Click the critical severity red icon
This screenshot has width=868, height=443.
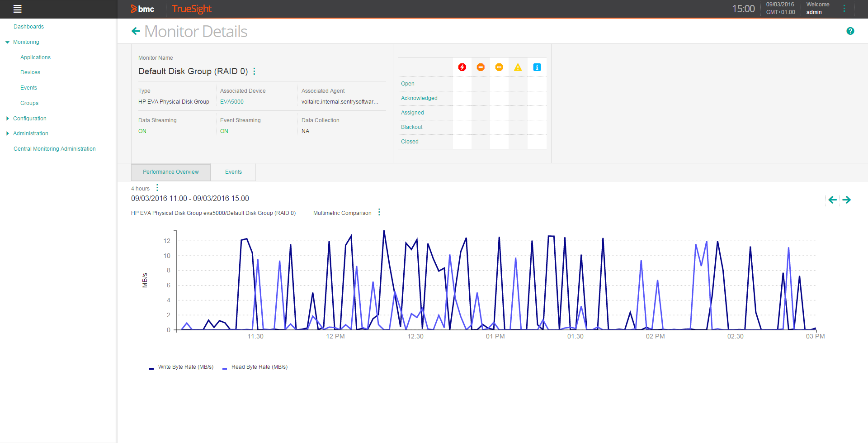462,67
